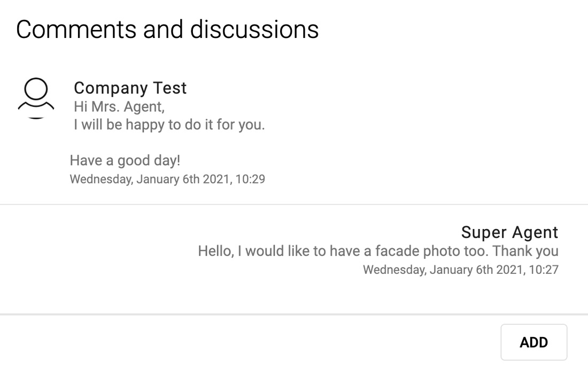This screenshot has height=367, width=588.
Task: Click the word 'Comments' in the title
Action: click(x=76, y=29)
